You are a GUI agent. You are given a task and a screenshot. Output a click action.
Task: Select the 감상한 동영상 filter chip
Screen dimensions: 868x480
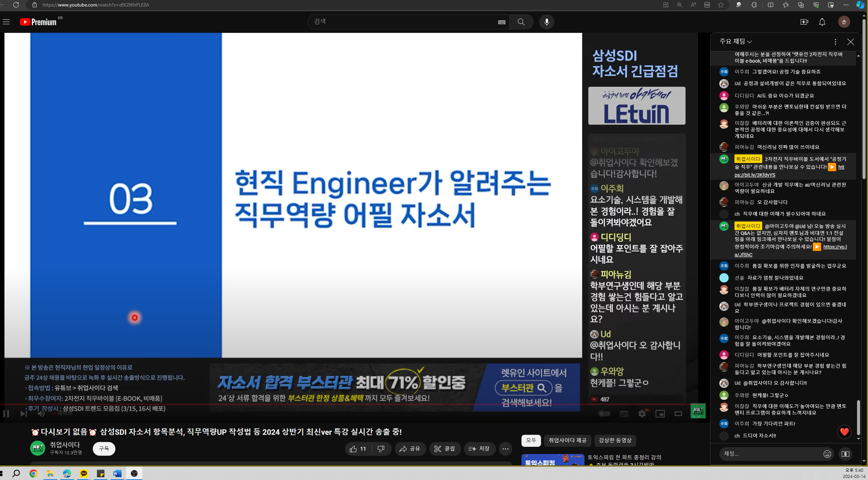click(x=615, y=440)
